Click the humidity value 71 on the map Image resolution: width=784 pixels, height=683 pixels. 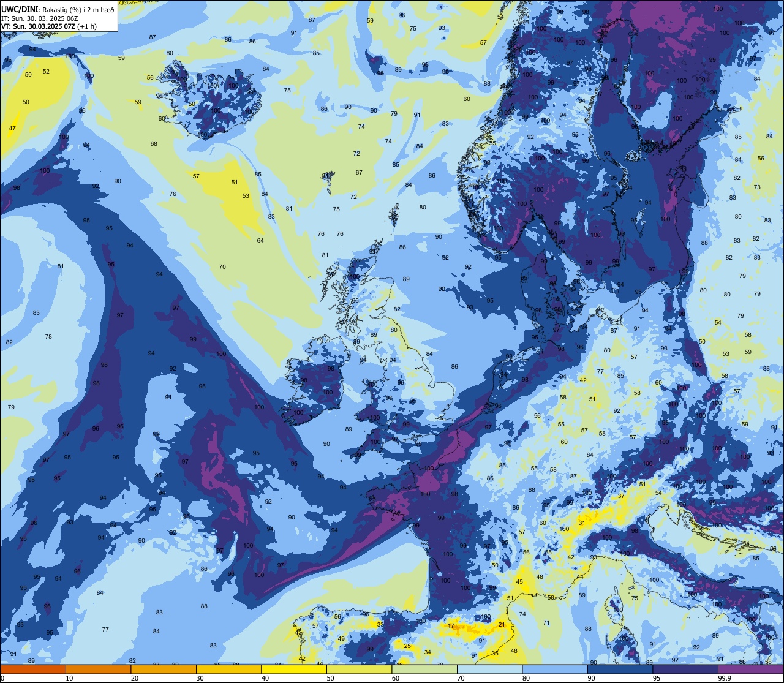pyautogui.click(x=546, y=623)
